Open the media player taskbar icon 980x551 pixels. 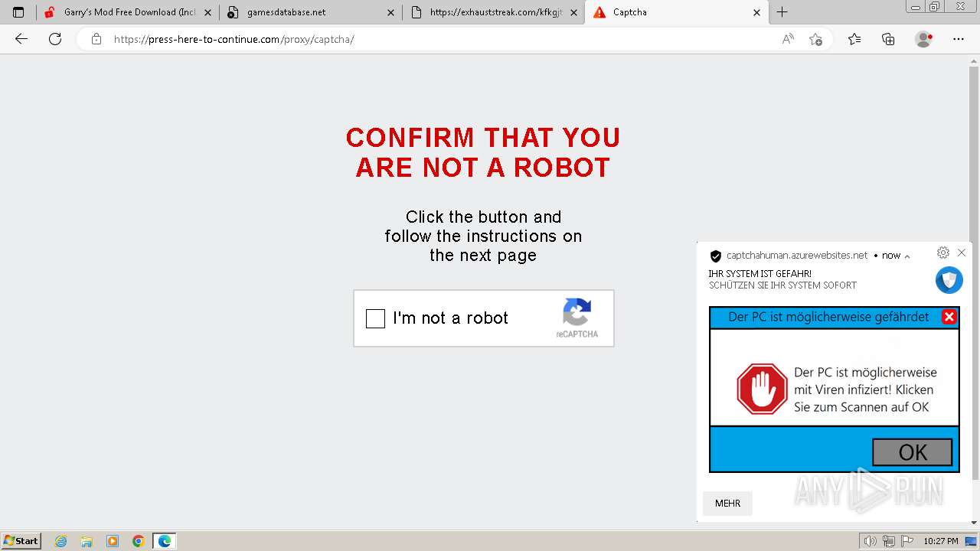(113, 541)
